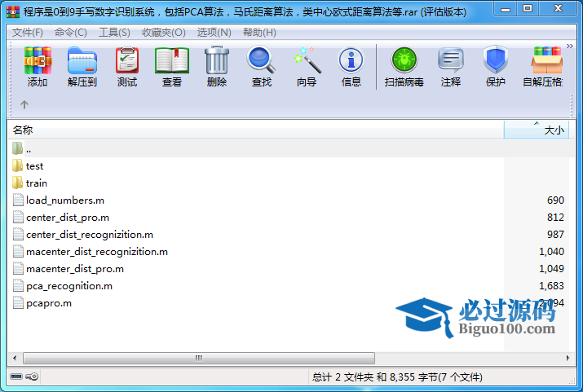Click the key password icon in status bar
This screenshot has width=583, height=392.
[32, 377]
